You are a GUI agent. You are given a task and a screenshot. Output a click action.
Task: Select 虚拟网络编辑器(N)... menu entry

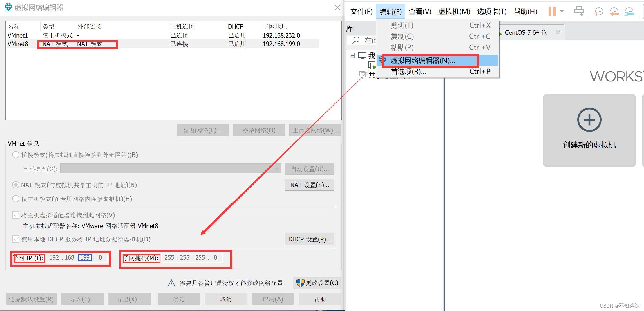click(x=438, y=61)
